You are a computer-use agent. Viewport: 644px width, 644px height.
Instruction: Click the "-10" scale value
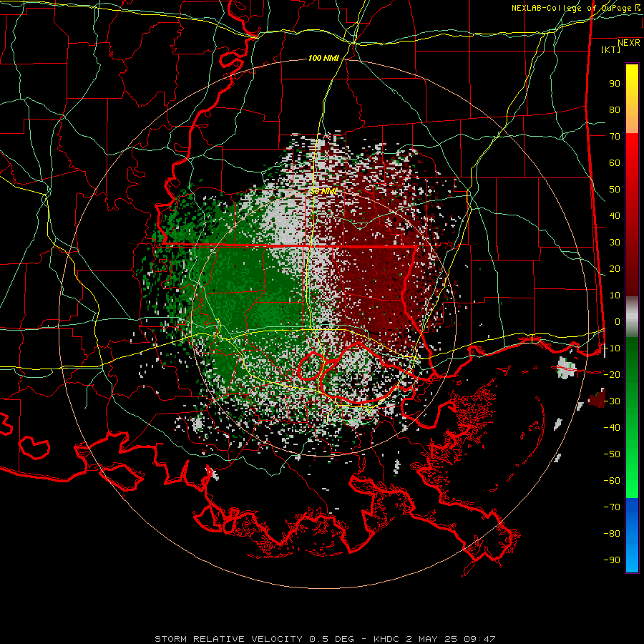[612, 348]
